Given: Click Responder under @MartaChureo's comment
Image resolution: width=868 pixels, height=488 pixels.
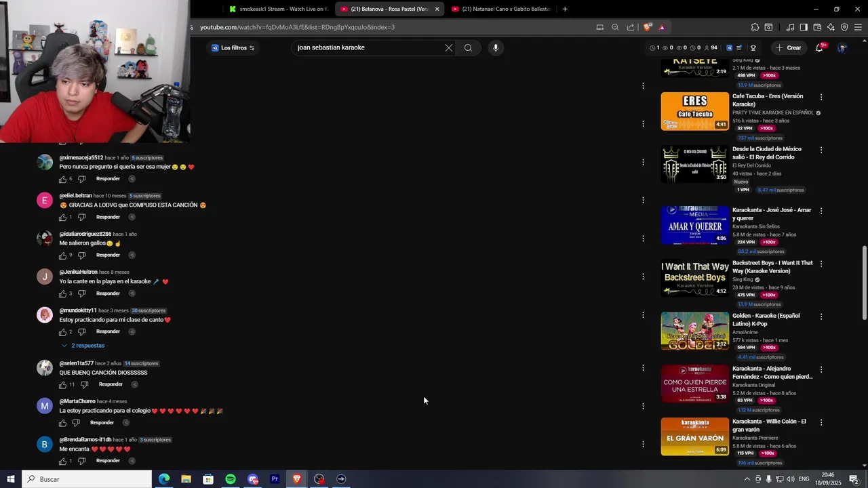Looking at the screenshot, I should tap(102, 423).
